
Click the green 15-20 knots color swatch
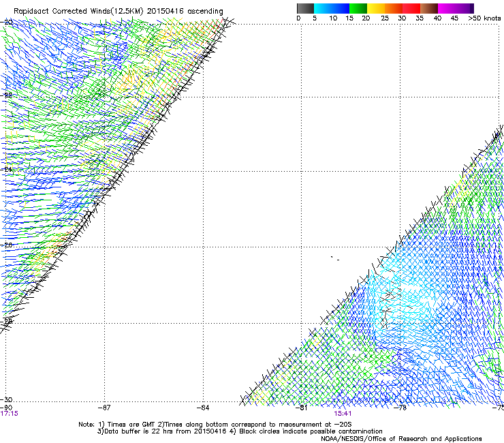click(x=358, y=8)
